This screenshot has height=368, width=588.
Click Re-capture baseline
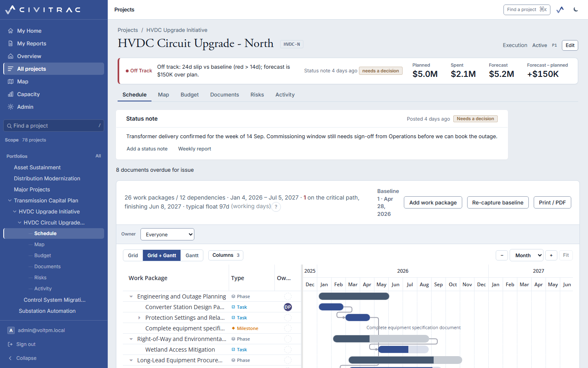tap(498, 202)
